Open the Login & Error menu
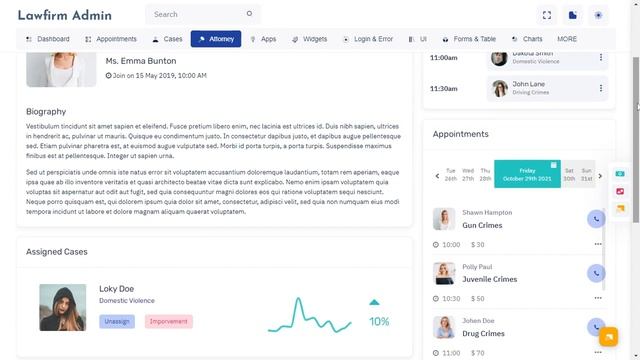 368,39
